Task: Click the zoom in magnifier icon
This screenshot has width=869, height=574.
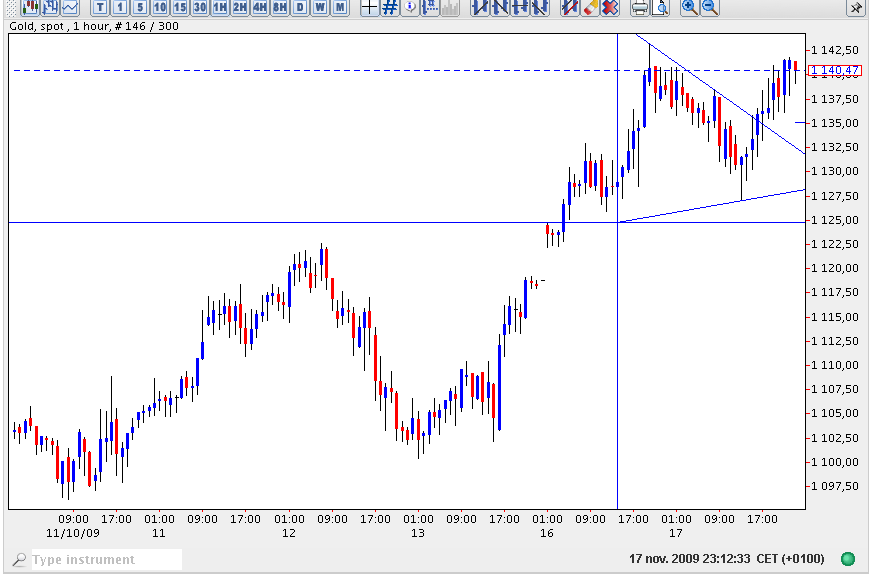Action: point(689,8)
